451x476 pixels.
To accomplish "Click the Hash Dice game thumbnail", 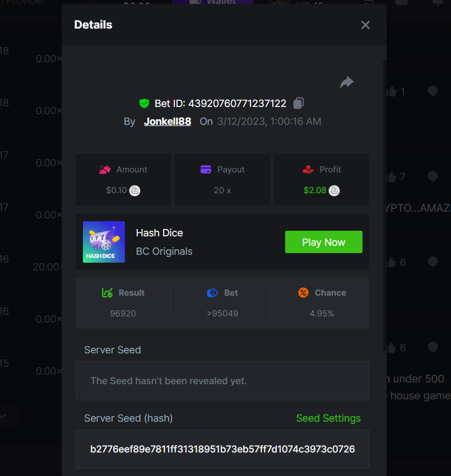I will pyautogui.click(x=104, y=242).
